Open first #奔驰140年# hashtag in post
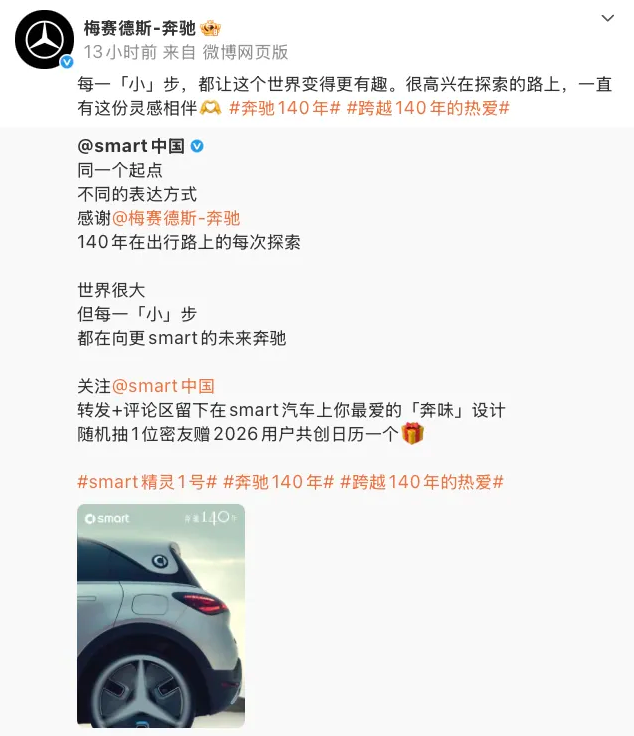 pyautogui.click(x=284, y=108)
